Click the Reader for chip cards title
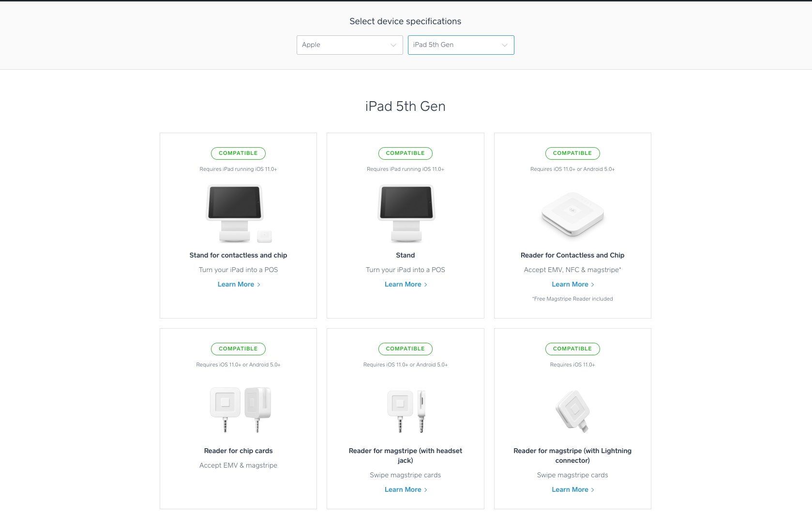812x517 pixels. (x=238, y=451)
